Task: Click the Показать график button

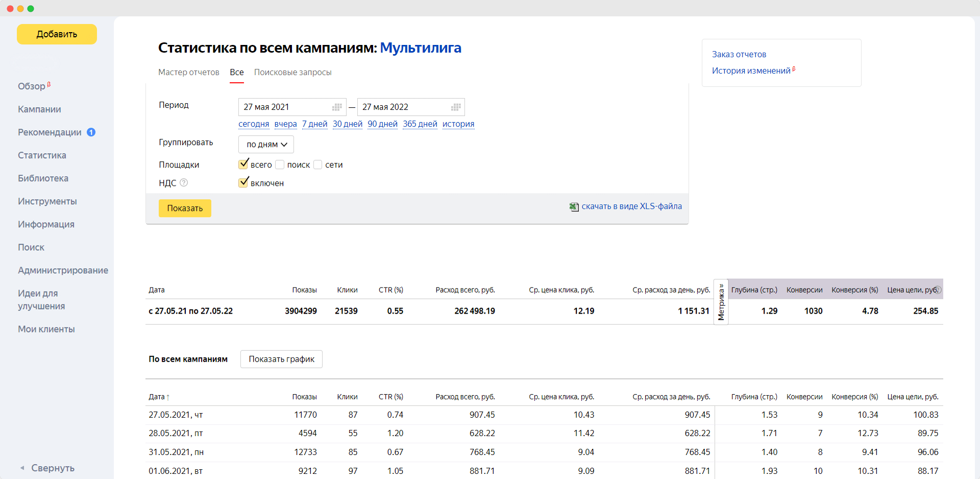Action: [x=281, y=359]
